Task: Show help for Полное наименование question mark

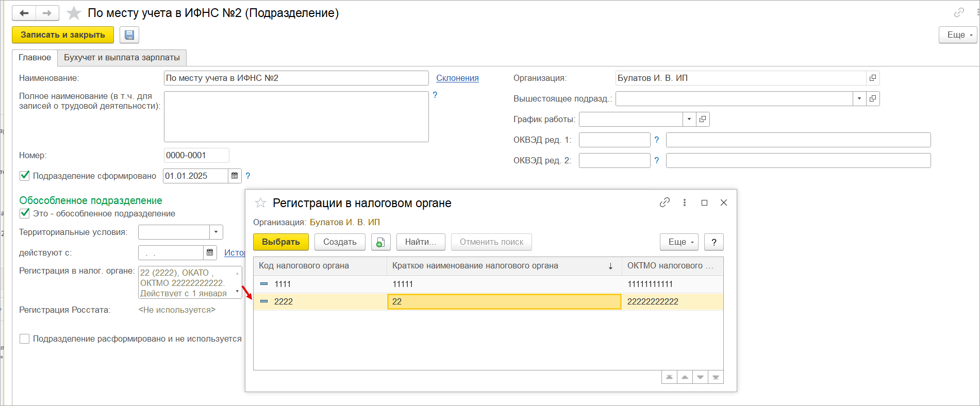Action: [x=435, y=95]
